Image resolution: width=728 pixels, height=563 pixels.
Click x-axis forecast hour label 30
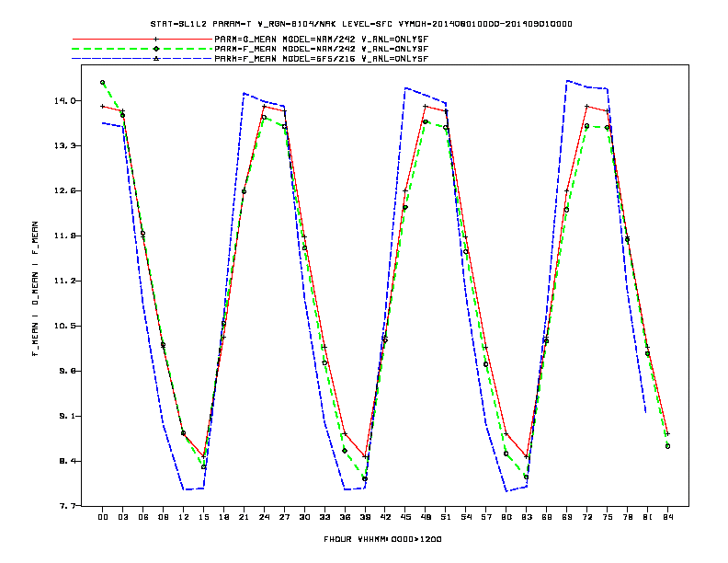tap(304, 517)
